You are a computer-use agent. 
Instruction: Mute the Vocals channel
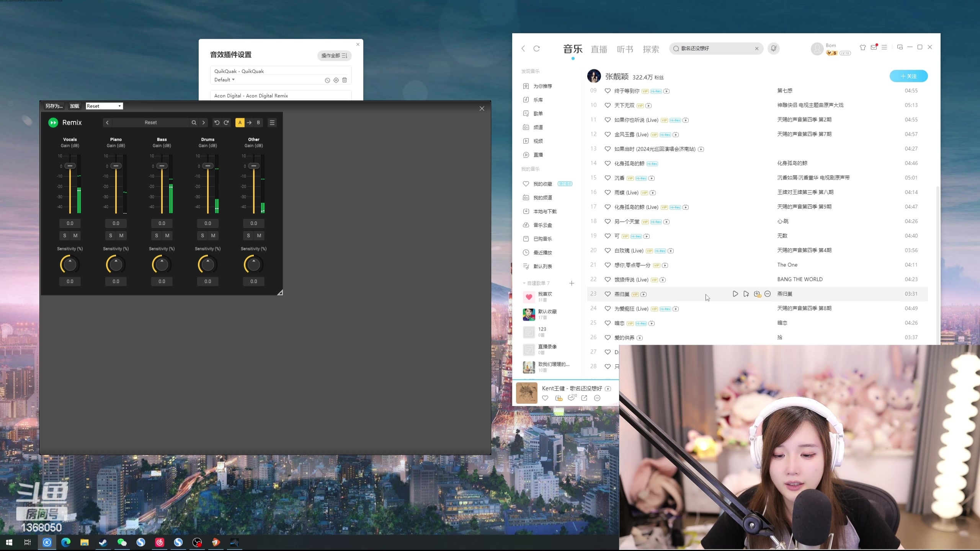pos(75,236)
